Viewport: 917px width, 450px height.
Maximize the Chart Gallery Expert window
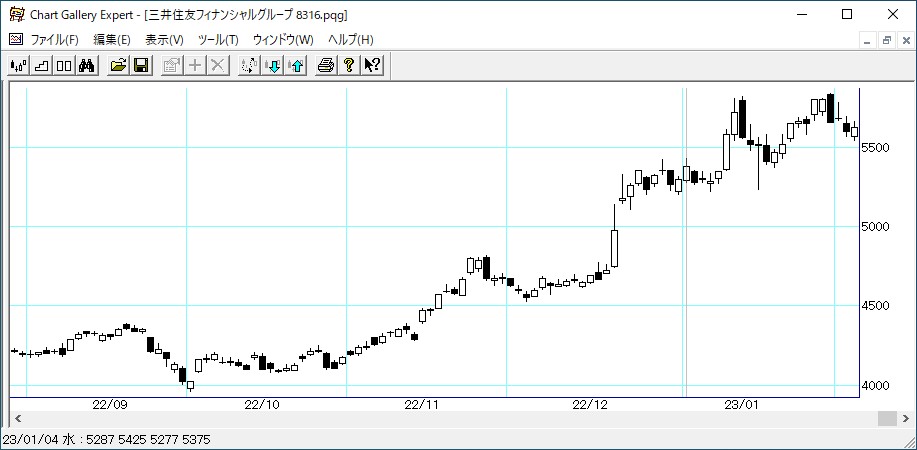847,14
